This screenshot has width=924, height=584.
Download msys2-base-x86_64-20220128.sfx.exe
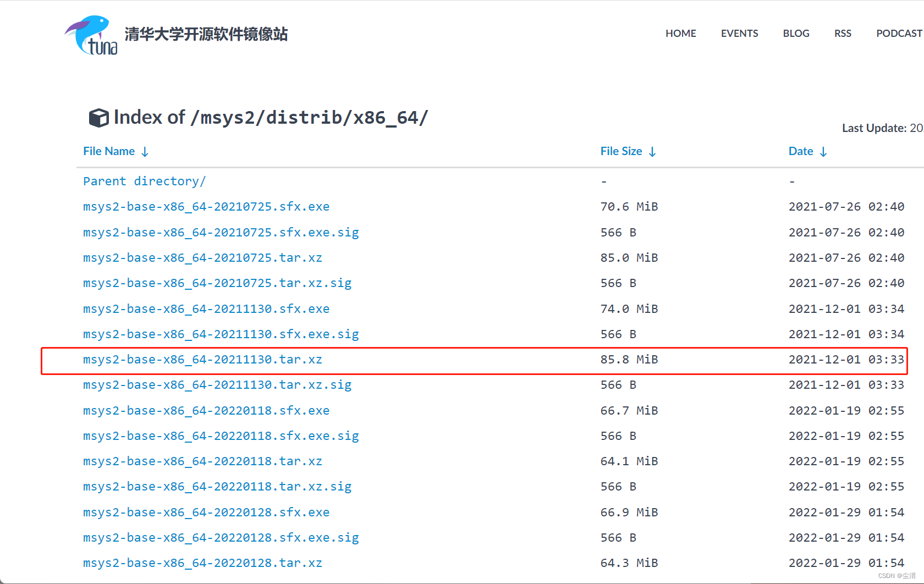click(206, 513)
